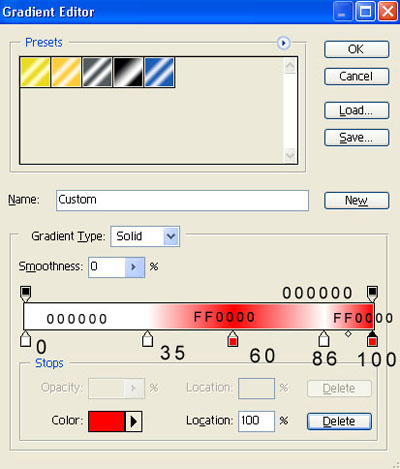The height and width of the screenshot is (469, 400).
Task: Click the midpoint diamond between stops 86 and 100
Action: [x=348, y=334]
